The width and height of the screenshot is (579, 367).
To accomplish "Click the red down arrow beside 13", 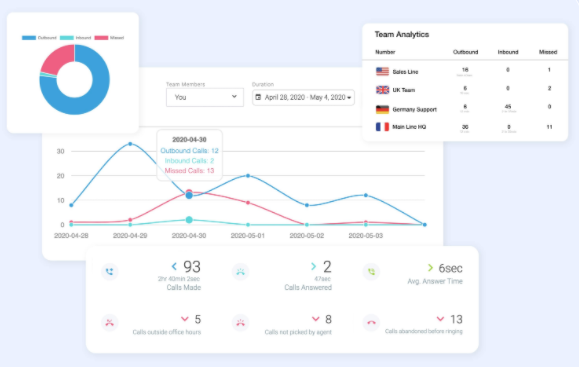I will [x=440, y=319].
